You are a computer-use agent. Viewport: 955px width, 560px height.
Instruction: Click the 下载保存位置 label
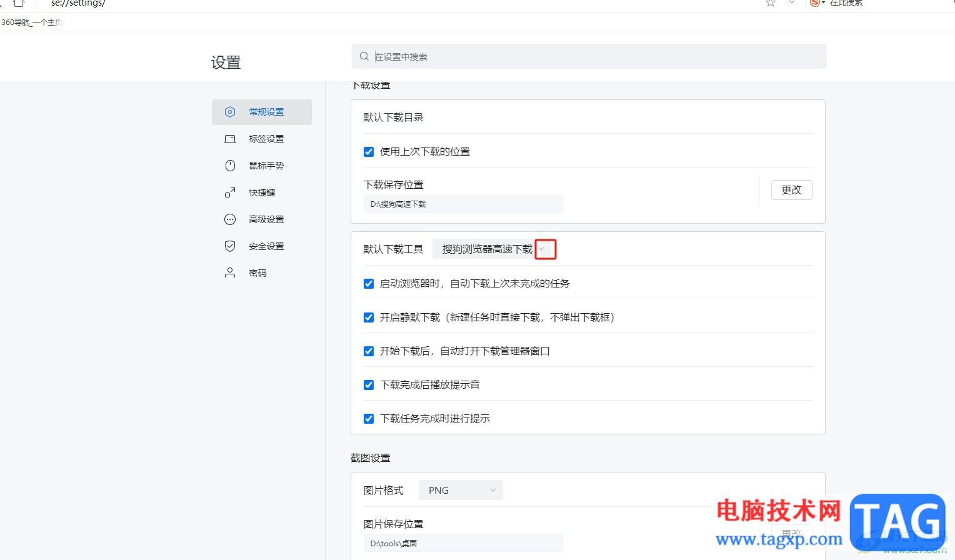(394, 185)
